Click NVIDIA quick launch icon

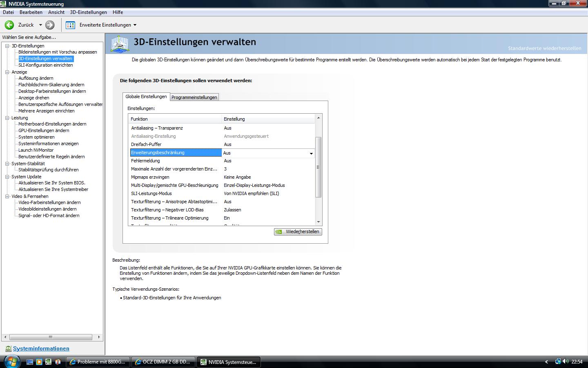[x=49, y=362]
